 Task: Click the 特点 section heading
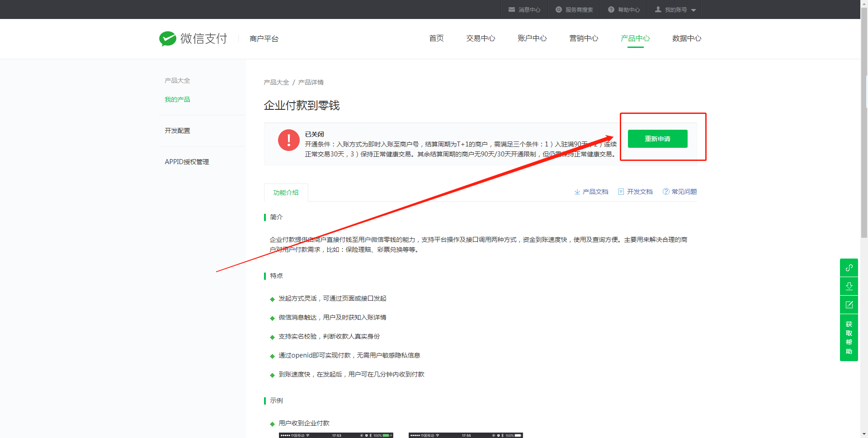[x=276, y=276]
